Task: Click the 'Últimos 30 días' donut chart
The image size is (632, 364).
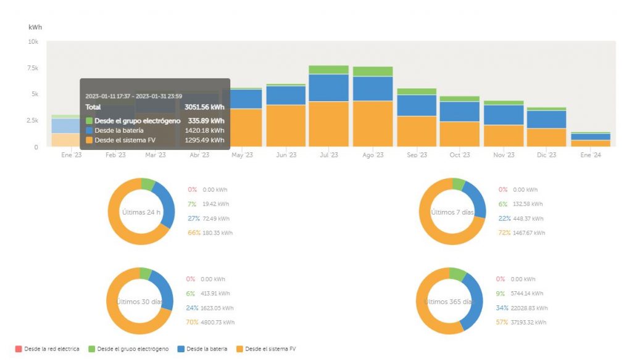Action: coord(139,302)
